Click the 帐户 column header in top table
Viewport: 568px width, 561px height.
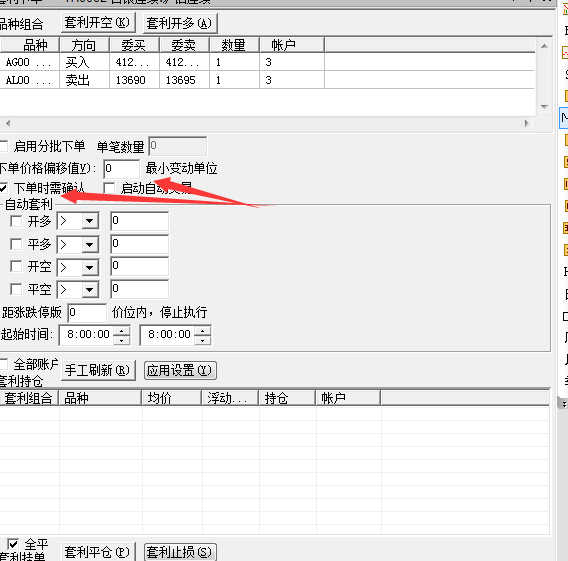[x=292, y=45]
